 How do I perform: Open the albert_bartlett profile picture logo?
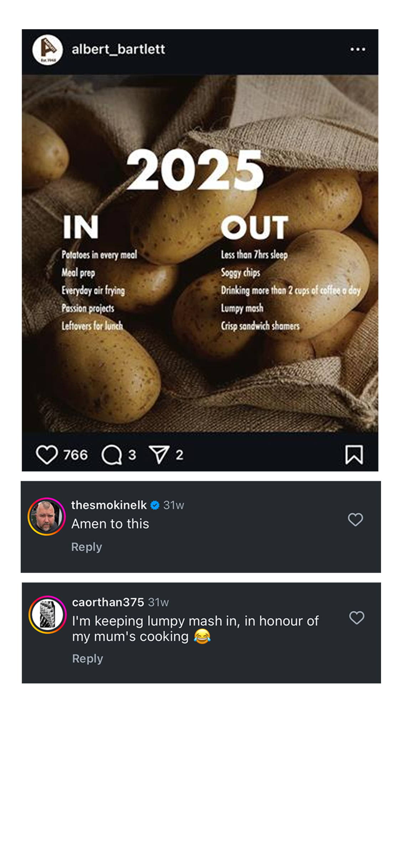pyautogui.click(x=47, y=50)
